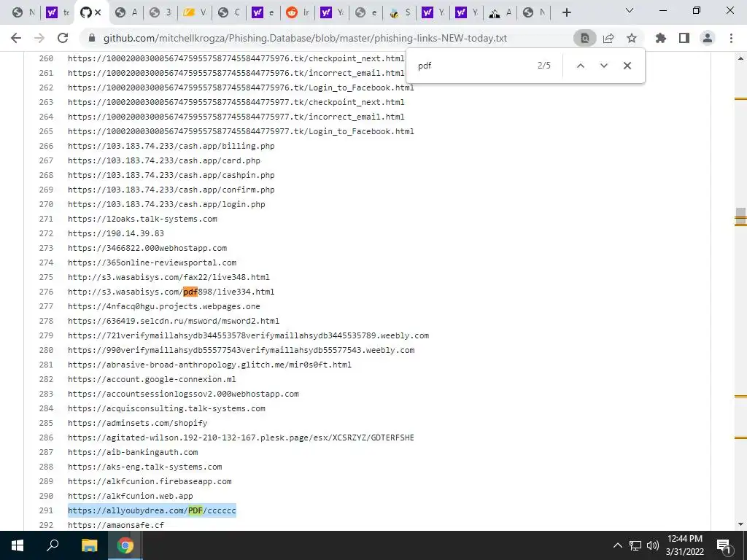Click the page scrollbar thumb
747x560 pixels.
tap(740, 217)
